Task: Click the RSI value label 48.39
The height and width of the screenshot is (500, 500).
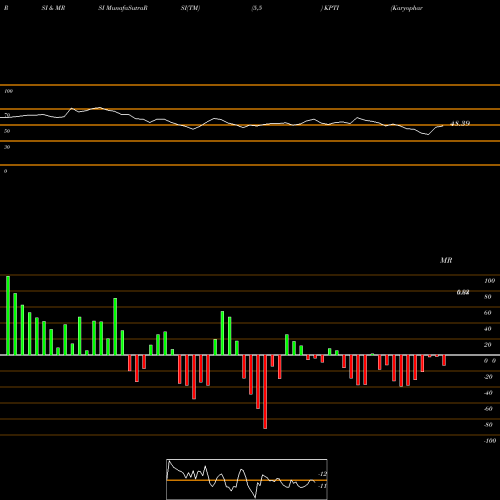Action: 460,123
